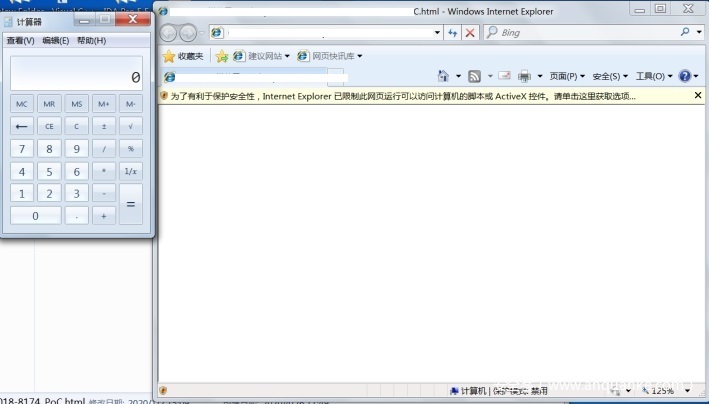Click the search magnifier icon in the Bing box
The height and width of the screenshot is (404, 709).
(x=685, y=32)
